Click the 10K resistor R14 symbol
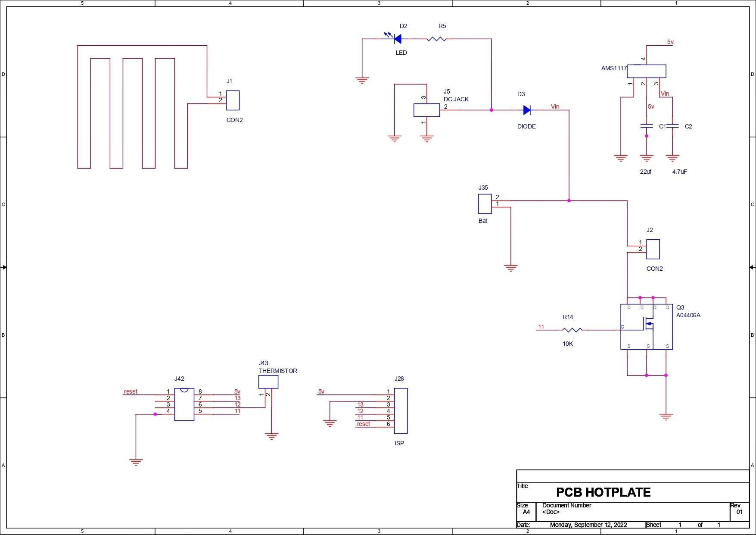The height and width of the screenshot is (535, 756). coord(572,329)
